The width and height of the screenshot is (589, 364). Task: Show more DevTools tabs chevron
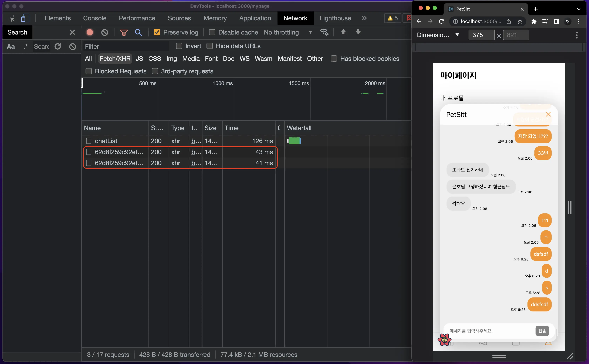point(364,18)
